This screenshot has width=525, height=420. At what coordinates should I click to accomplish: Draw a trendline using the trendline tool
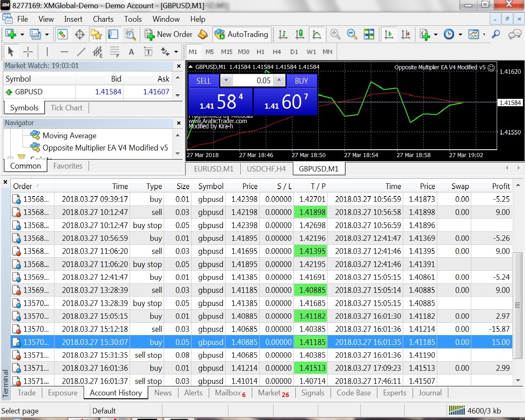tap(81, 52)
